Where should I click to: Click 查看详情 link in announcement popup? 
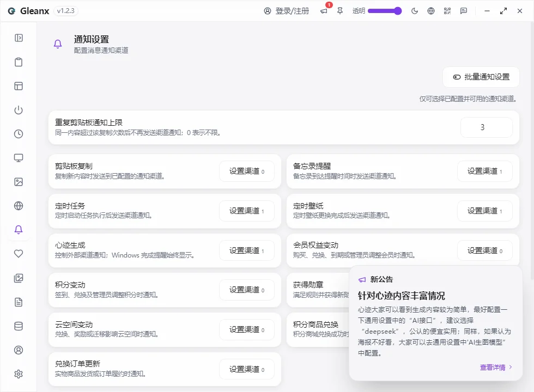coord(496,367)
